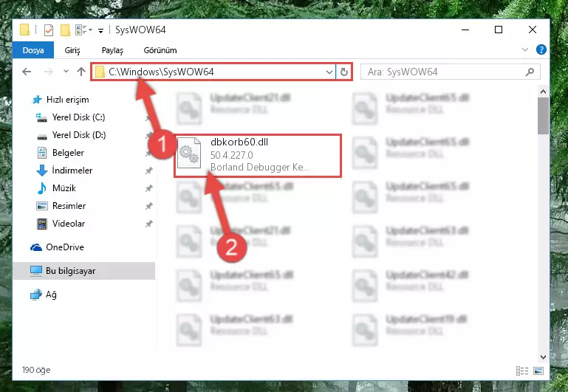Click the dbkorb60.dll gear file icon
This screenshot has width=568, height=392.
point(189,153)
